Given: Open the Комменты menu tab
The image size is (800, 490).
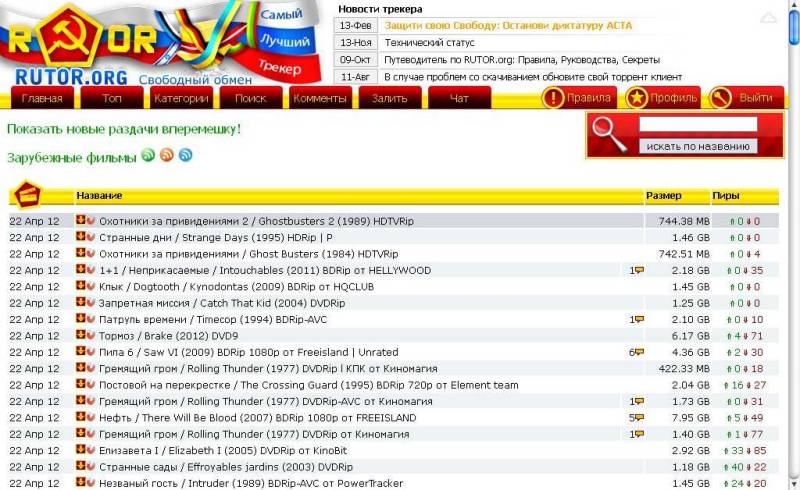Looking at the screenshot, I should [320, 98].
